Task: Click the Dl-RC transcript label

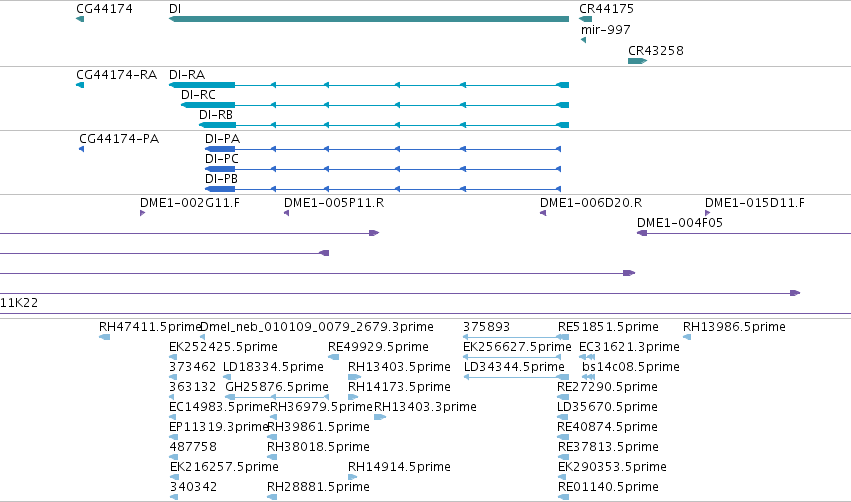Action: pyautogui.click(x=199, y=95)
